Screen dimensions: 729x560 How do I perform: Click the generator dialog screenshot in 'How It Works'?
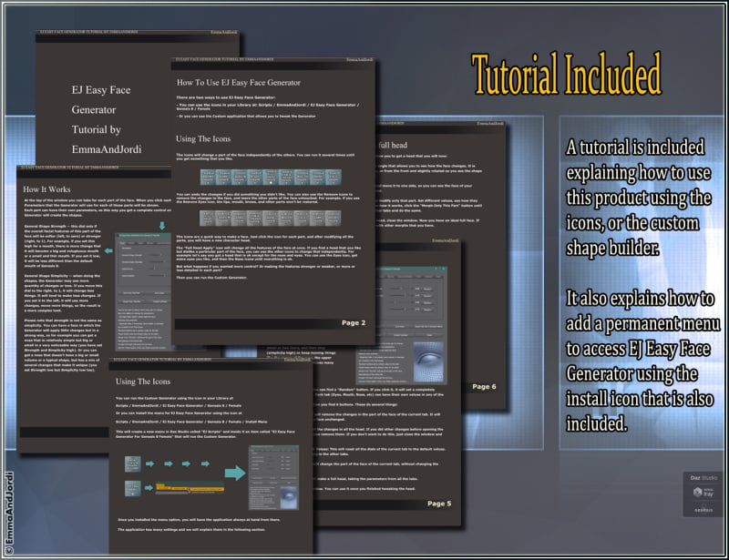[x=143, y=292]
